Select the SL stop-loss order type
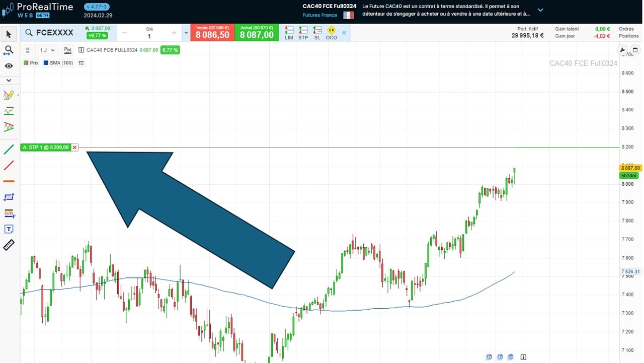This screenshot has width=644, height=363. pyautogui.click(x=317, y=33)
